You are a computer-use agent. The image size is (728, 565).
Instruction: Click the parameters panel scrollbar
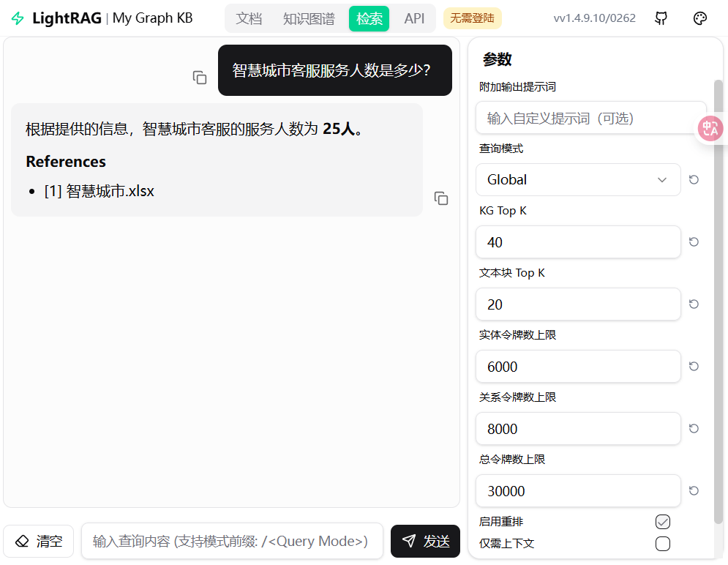[x=718, y=302]
